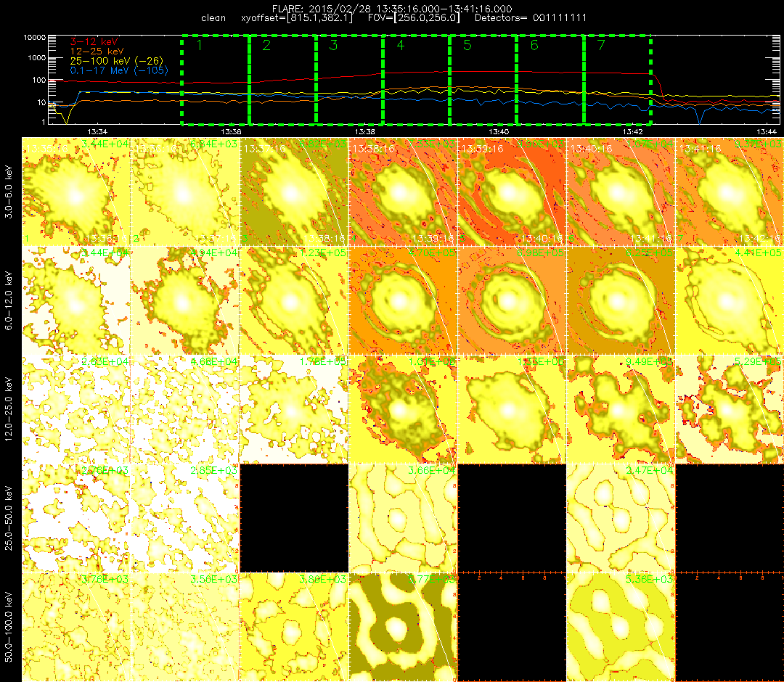Click the 13:42 time axis label
Image resolution: width=784 pixels, height=682 pixels.
[633, 132]
